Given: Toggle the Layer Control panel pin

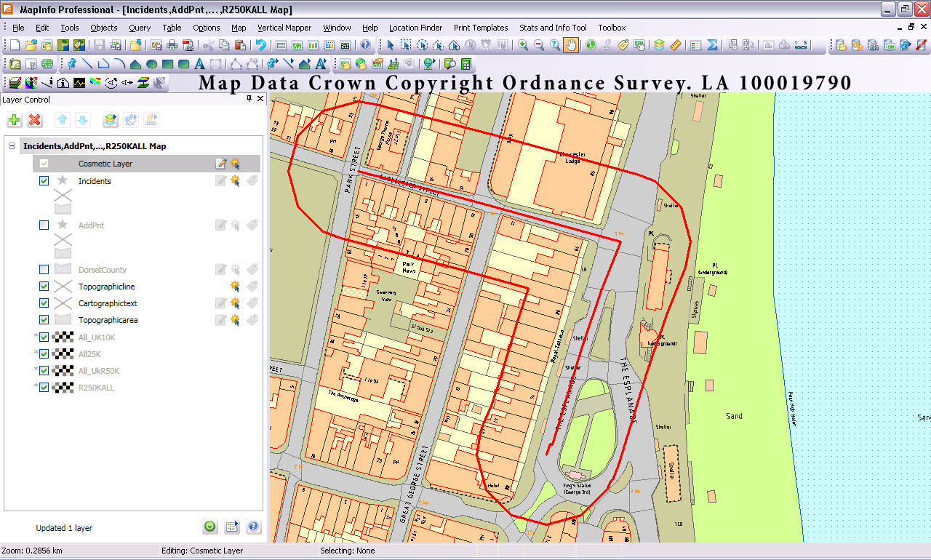Looking at the screenshot, I should point(249,99).
